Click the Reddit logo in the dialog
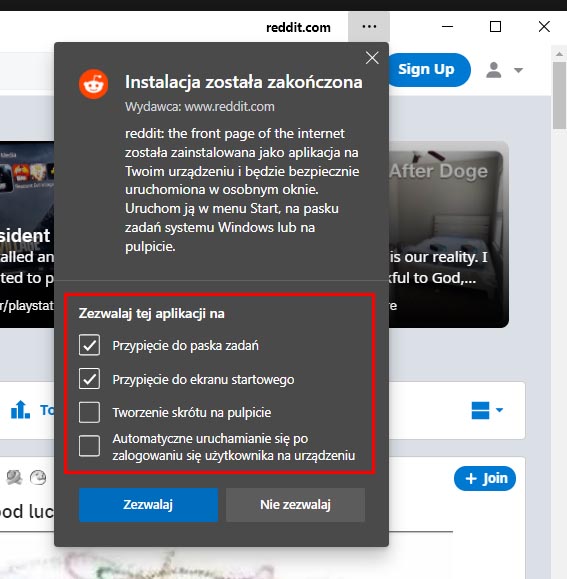Screen dimensions: 567x579 (x=93, y=84)
